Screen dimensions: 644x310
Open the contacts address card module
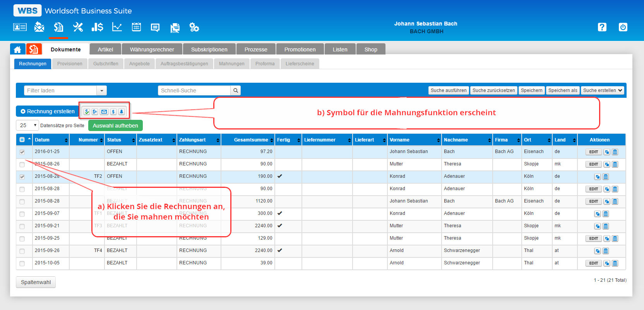coord(20,27)
